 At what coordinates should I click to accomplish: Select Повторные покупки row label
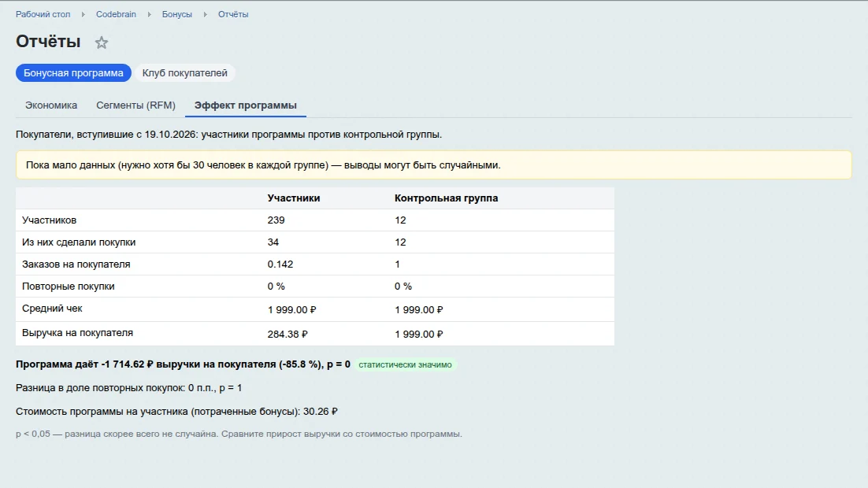(68, 287)
